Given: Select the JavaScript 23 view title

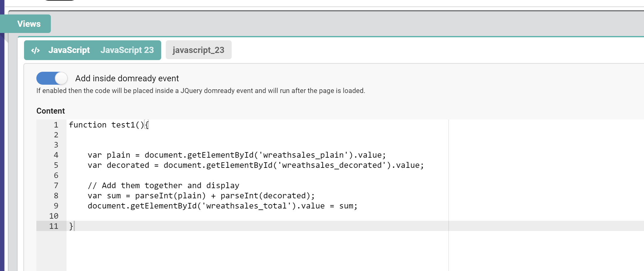Looking at the screenshot, I should coord(127,50).
